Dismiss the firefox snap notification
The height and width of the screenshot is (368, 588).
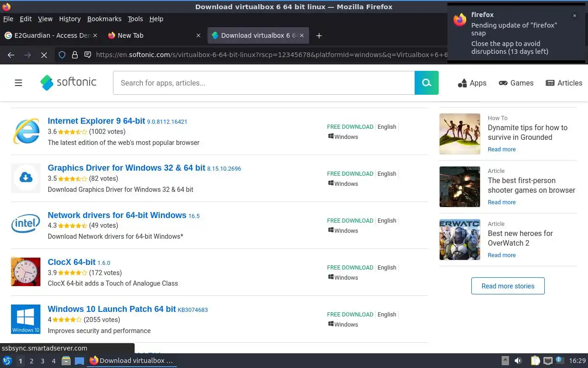coord(574,16)
